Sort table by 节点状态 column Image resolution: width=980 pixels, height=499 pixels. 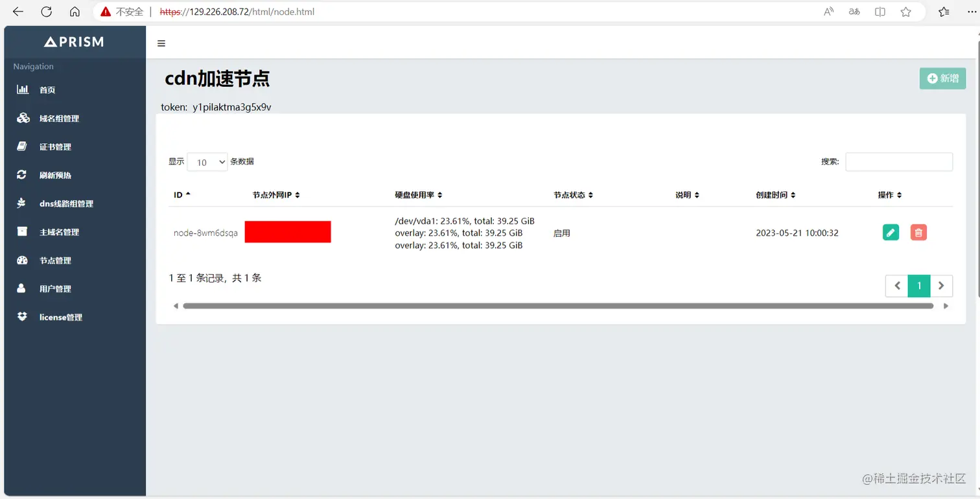tap(573, 195)
